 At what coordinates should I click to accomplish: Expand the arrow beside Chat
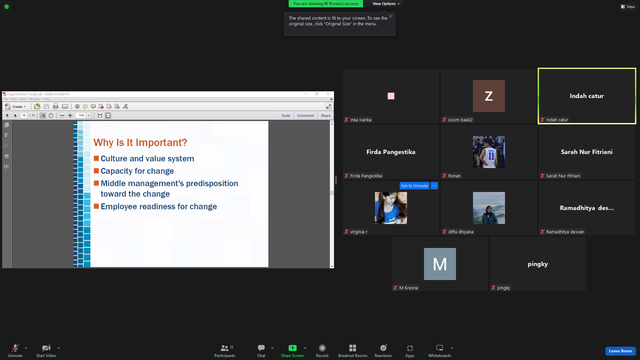[x=272, y=348]
